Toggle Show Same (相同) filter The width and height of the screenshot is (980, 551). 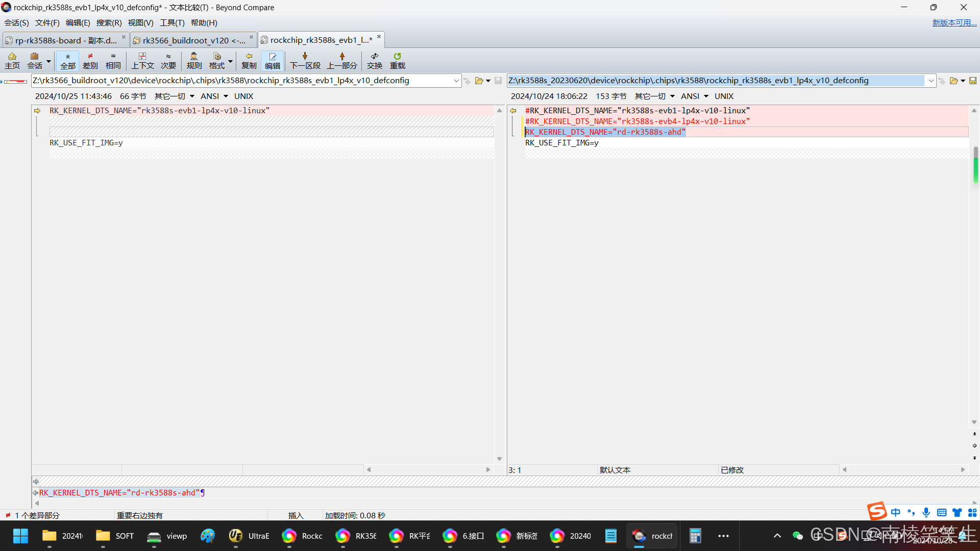click(113, 60)
